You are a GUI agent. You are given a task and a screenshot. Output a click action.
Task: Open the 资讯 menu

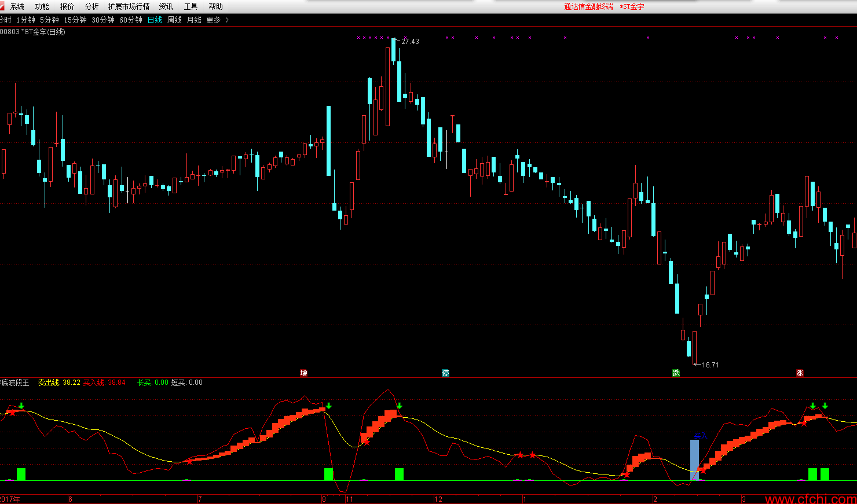166,6
